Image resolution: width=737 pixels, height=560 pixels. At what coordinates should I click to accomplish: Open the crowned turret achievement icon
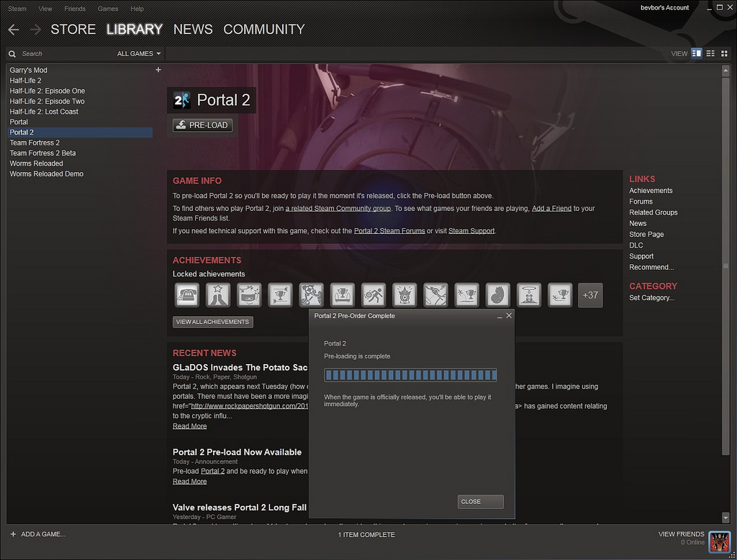pyautogui.click(x=404, y=295)
